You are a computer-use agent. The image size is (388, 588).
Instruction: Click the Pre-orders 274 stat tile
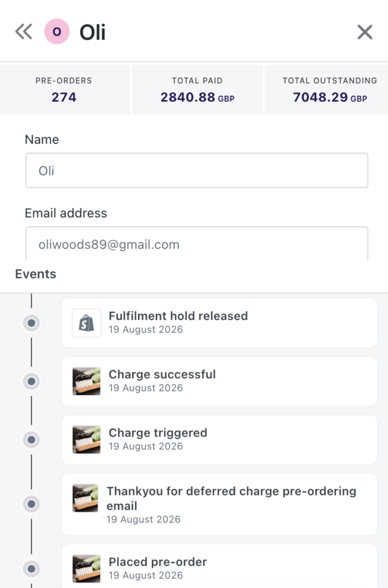coord(65,90)
